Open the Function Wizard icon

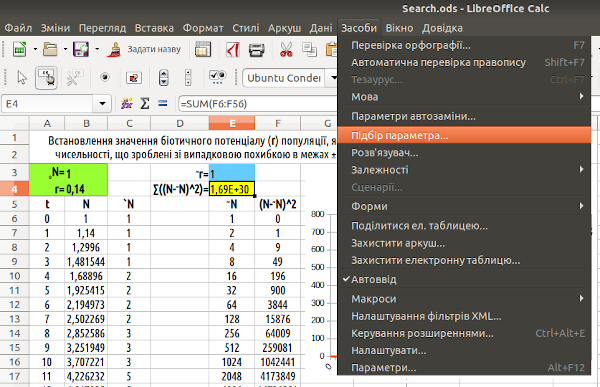(x=127, y=103)
